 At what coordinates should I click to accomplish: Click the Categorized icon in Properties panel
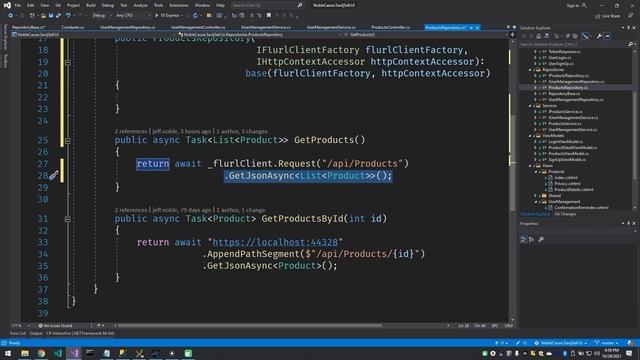[524, 240]
